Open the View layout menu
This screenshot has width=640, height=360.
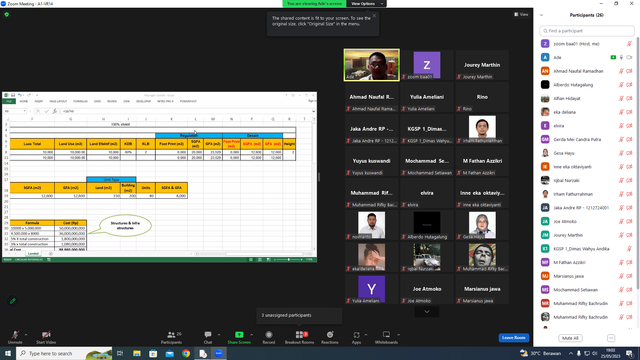[521, 14]
